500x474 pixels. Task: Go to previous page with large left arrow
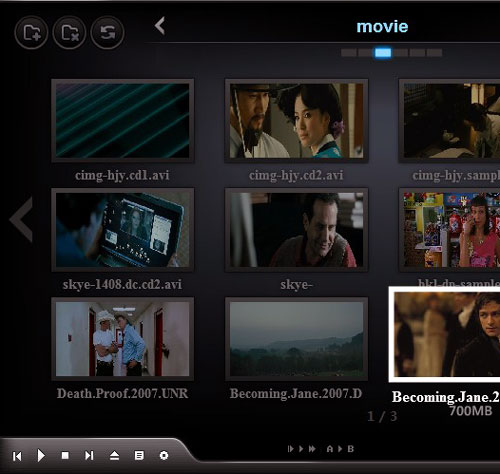(x=21, y=219)
